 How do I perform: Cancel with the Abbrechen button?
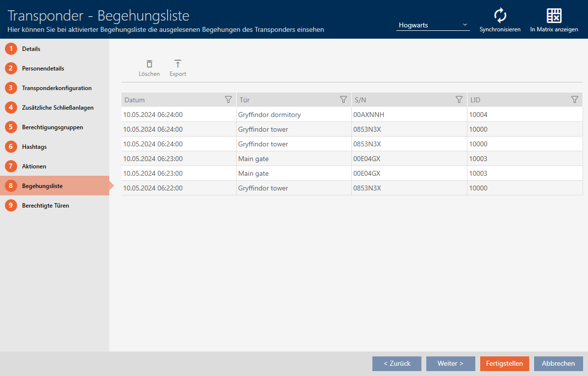click(x=558, y=364)
